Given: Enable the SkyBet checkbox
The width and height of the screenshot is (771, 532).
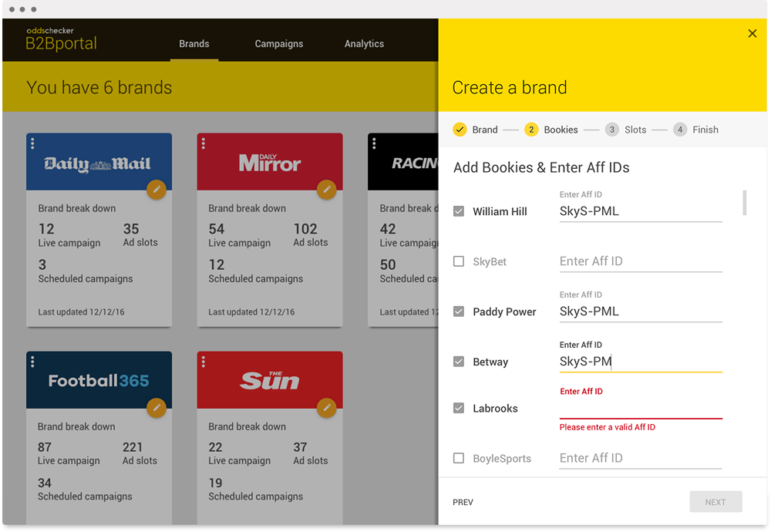Looking at the screenshot, I should click(x=458, y=261).
